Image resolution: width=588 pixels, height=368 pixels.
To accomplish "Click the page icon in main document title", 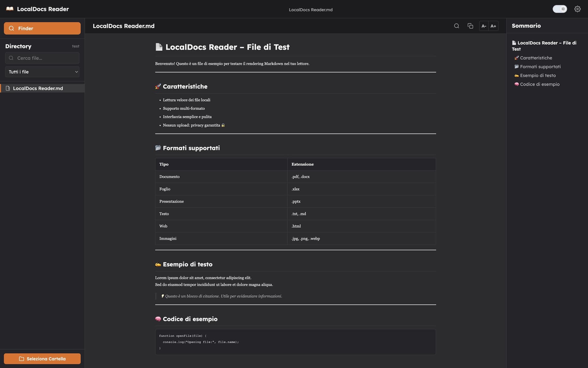I will (159, 47).
